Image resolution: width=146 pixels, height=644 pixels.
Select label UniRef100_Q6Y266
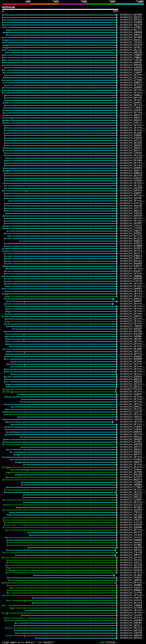[x=131, y=98]
